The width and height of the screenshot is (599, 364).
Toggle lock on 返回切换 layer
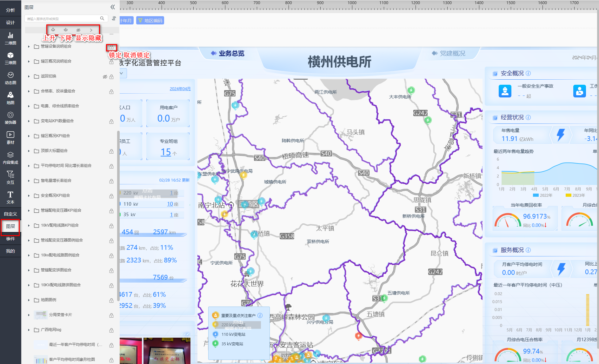(111, 77)
